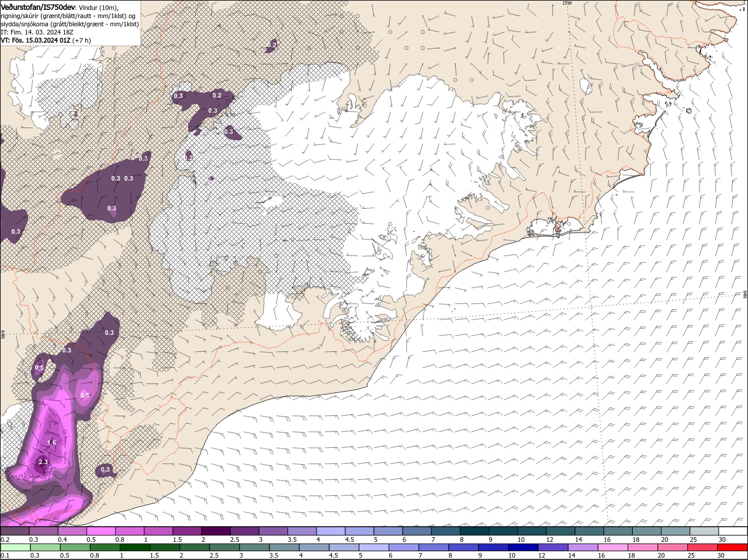Click the Veðurstofan/IS750dev title text
Viewport: 748px width, 560px height.
(38, 6)
